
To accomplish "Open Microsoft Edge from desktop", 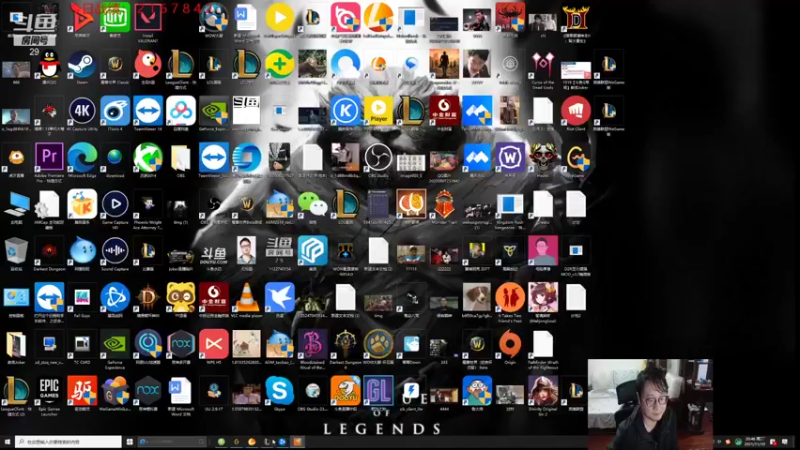I will [x=82, y=157].
